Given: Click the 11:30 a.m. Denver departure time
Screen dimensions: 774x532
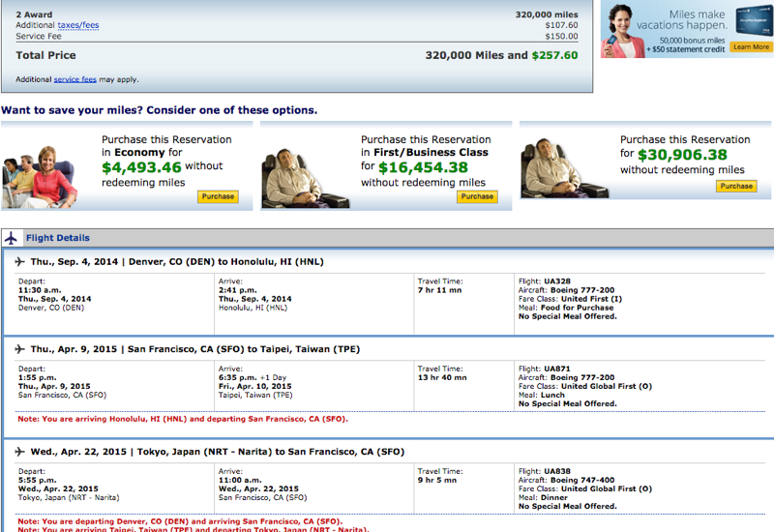Looking at the screenshot, I should click(x=40, y=290).
